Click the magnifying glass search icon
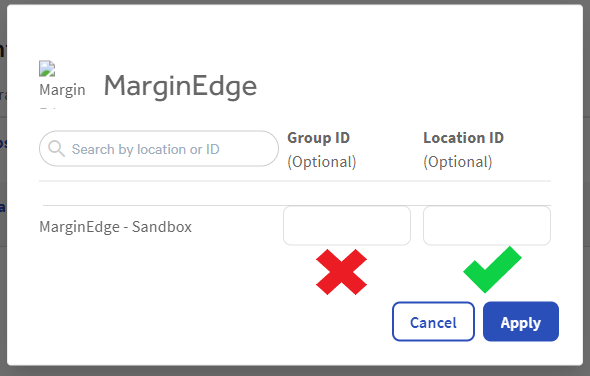Screen dimensions: 590x376 point(56,149)
